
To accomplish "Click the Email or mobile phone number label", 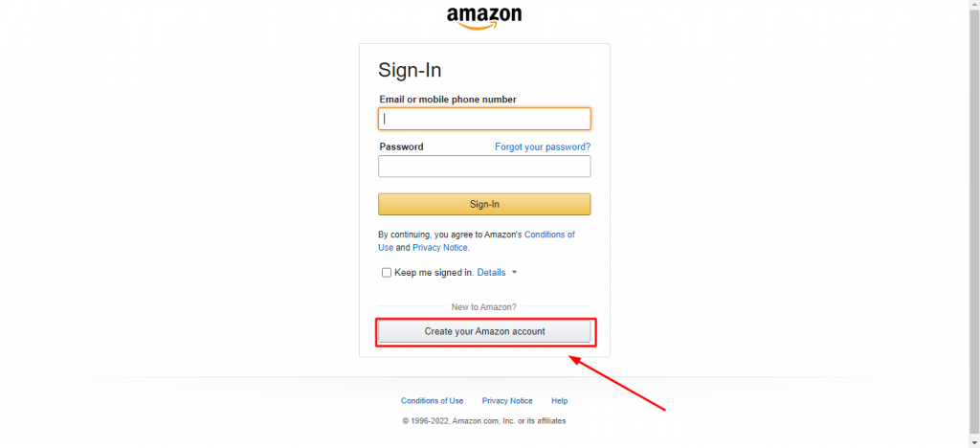I will coord(448,100).
